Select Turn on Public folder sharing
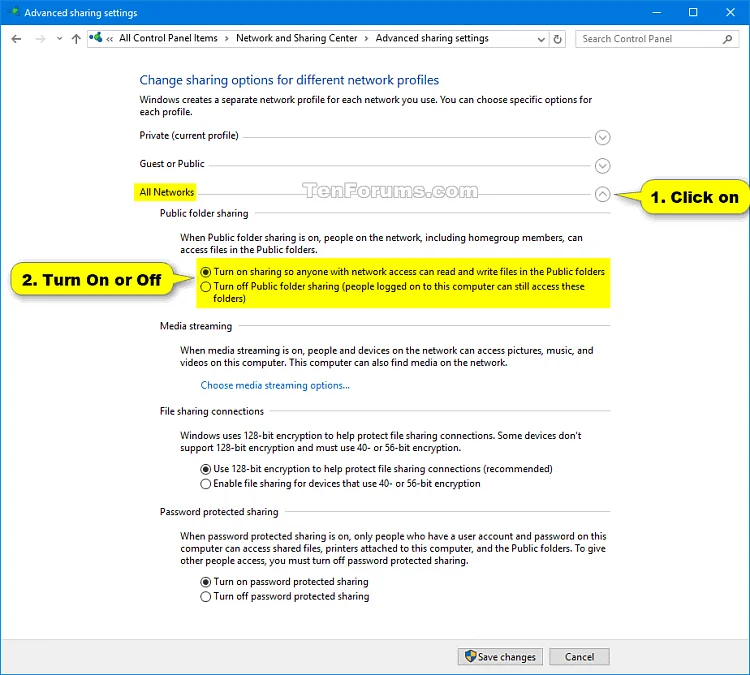Viewport: 750px width, 675px height. (x=206, y=272)
